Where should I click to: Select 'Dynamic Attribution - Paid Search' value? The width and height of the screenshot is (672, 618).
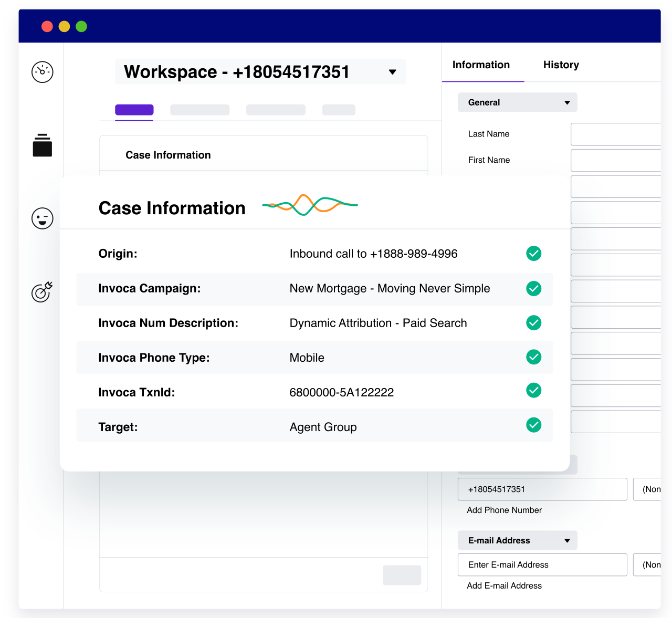[379, 323]
